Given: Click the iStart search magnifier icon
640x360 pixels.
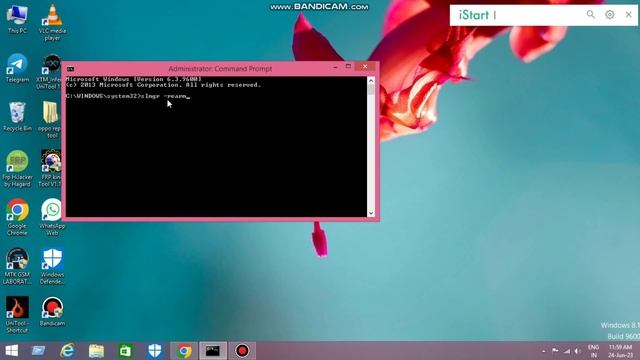Looking at the screenshot, I should point(590,15).
